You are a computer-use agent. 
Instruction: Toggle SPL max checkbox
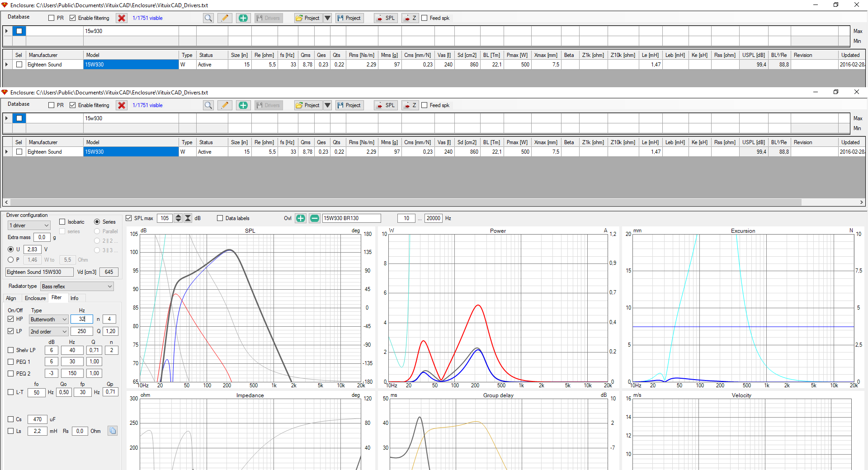[x=129, y=218]
